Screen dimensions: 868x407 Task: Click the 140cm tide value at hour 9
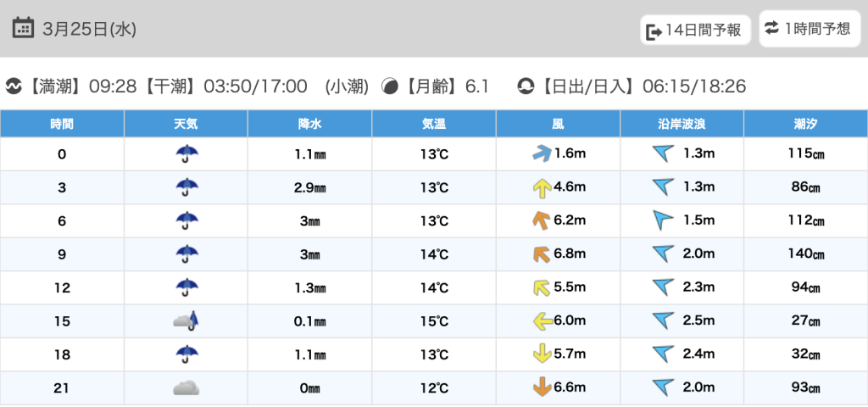(x=805, y=254)
